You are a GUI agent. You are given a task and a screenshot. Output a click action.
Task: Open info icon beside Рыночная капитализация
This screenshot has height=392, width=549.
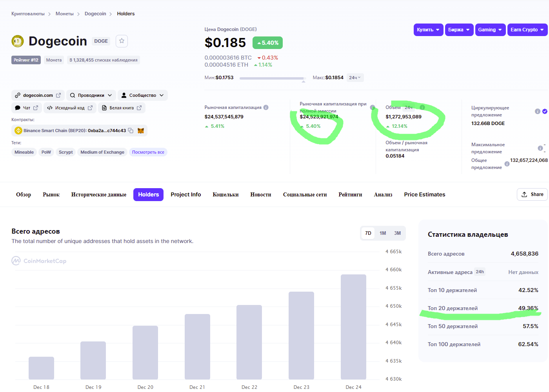266,107
